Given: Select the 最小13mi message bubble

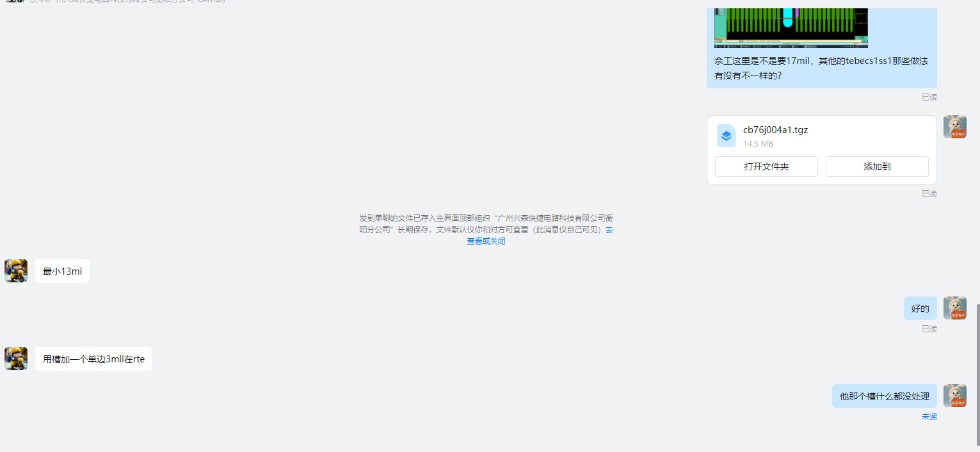Looking at the screenshot, I should pyautogui.click(x=62, y=271).
